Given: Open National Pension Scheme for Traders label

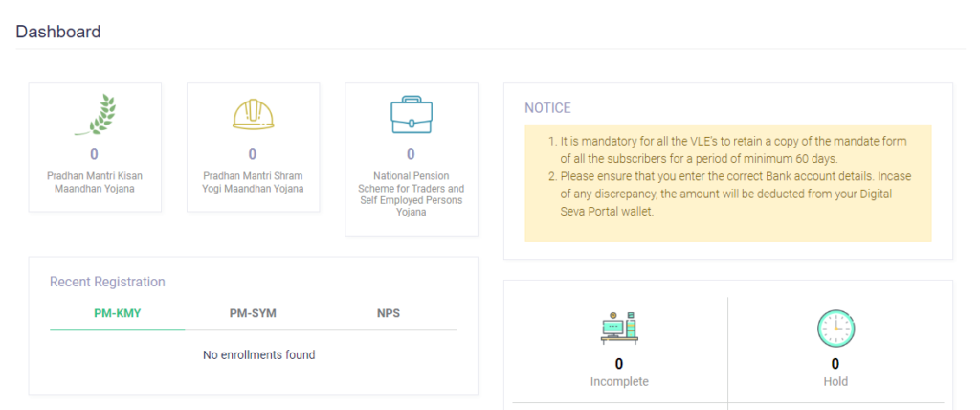Looking at the screenshot, I should pyautogui.click(x=412, y=194).
